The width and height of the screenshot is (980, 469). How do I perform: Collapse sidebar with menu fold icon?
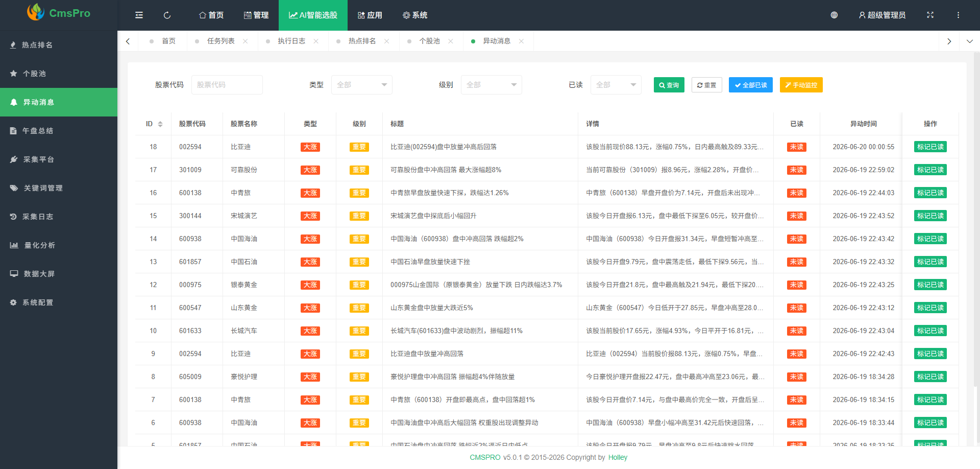click(x=139, y=15)
